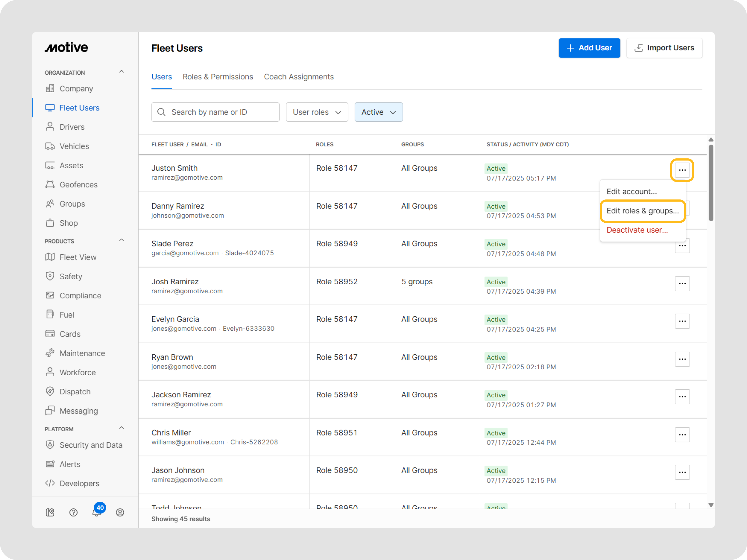Image resolution: width=747 pixels, height=560 pixels.
Task: Select Edit roles & groups menu option
Action: click(x=642, y=211)
